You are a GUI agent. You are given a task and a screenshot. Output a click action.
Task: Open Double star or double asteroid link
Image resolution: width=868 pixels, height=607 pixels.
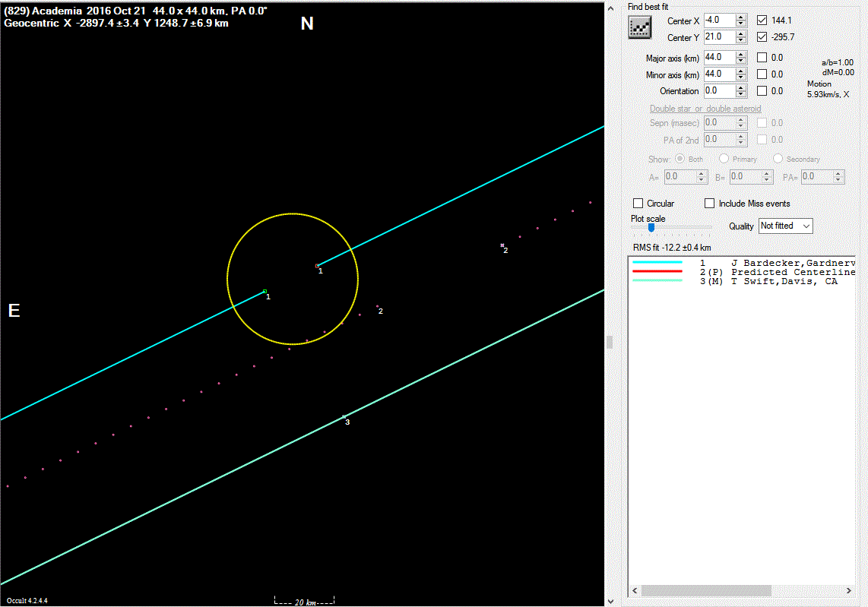tap(705, 109)
